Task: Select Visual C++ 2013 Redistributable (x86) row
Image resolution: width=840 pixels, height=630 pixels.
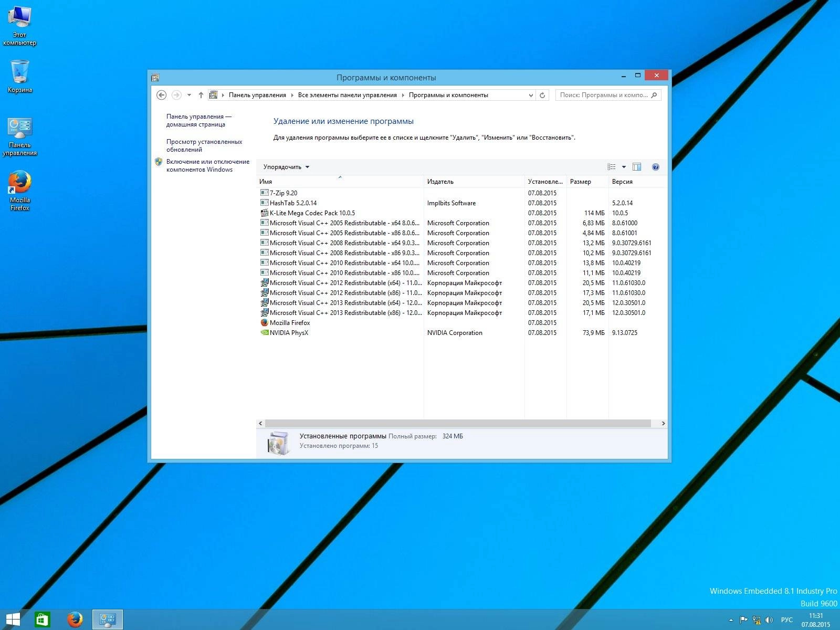Action: point(461,312)
